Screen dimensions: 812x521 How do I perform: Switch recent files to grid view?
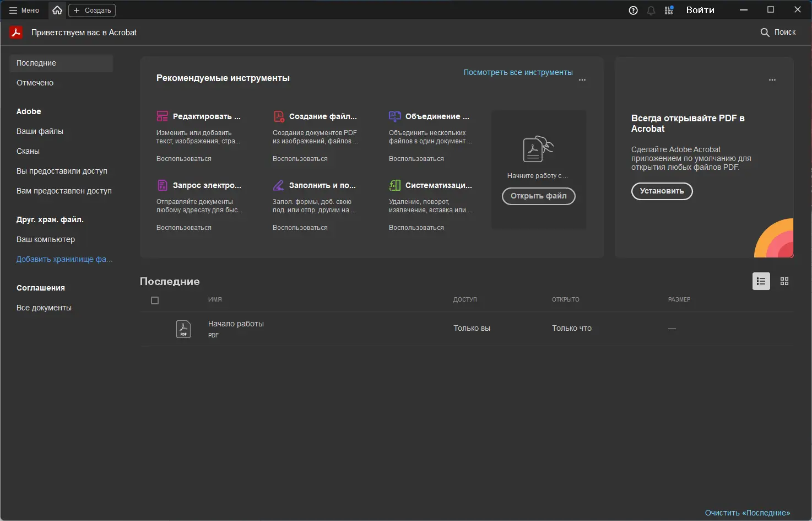(x=784, y=281)
